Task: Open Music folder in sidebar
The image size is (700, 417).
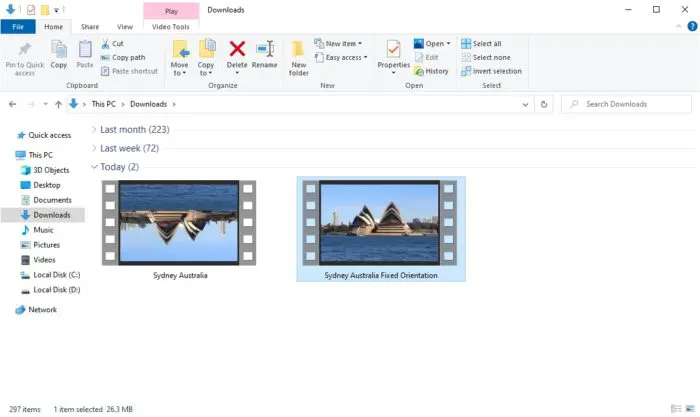Action: tap(38, 230)
